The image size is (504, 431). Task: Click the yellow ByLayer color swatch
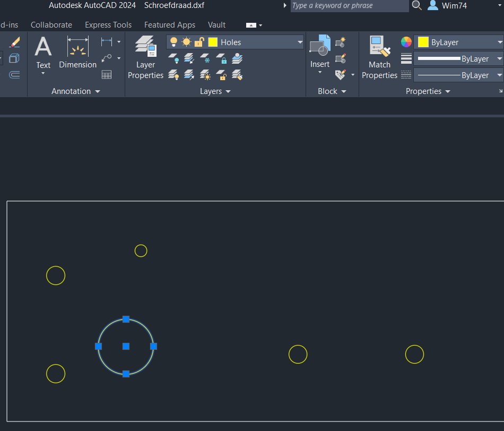point(423,42)
